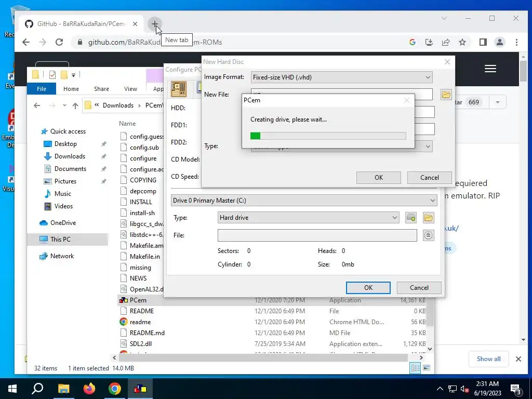The width and height of the screenshot is (532, 399).
Task: Open the Chrome profile avatar icon
Action: click(x=499, y=42)
